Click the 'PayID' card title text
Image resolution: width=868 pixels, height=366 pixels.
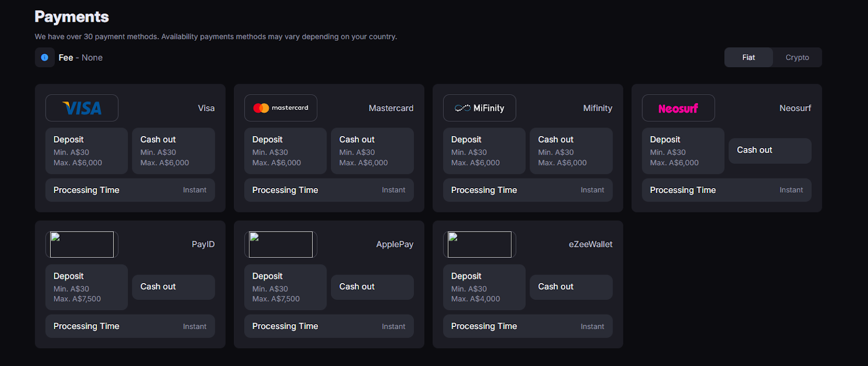203,245
